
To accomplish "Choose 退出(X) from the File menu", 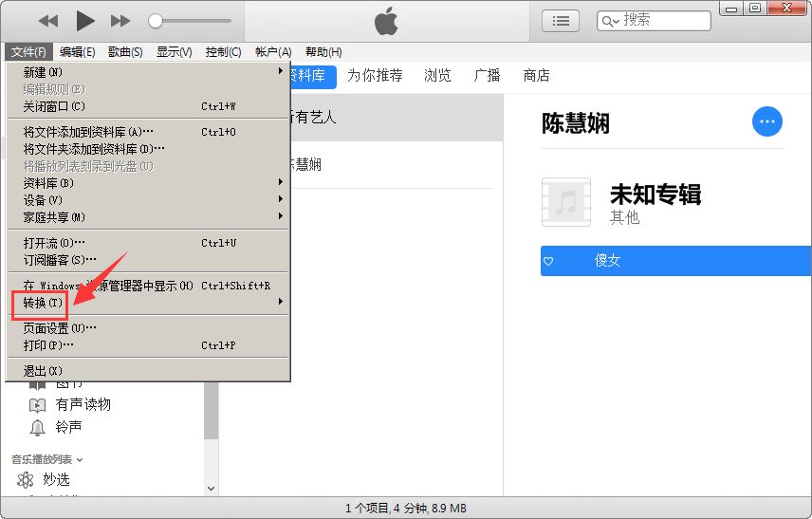I will 43,371.
